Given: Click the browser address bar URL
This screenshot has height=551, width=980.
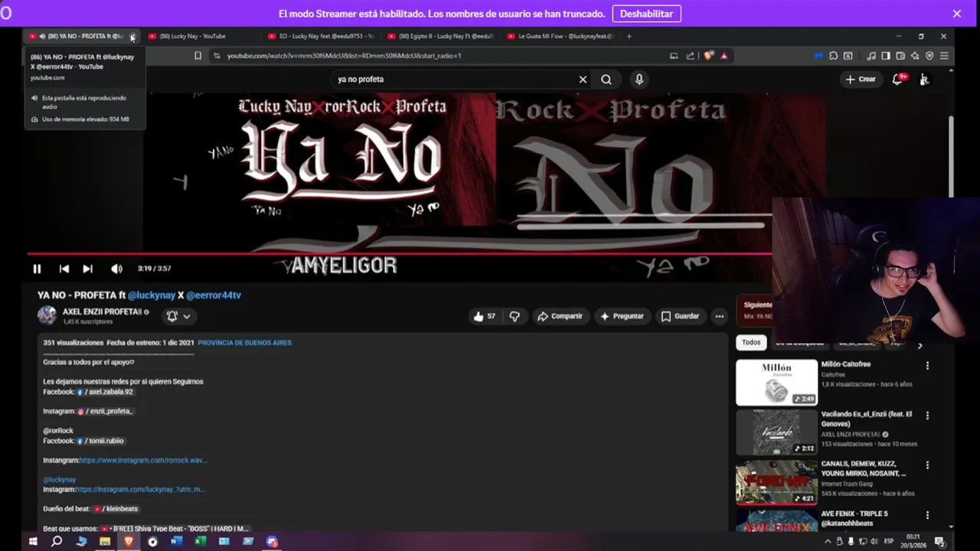Looking at the screenshot, I should pos(344,56).
